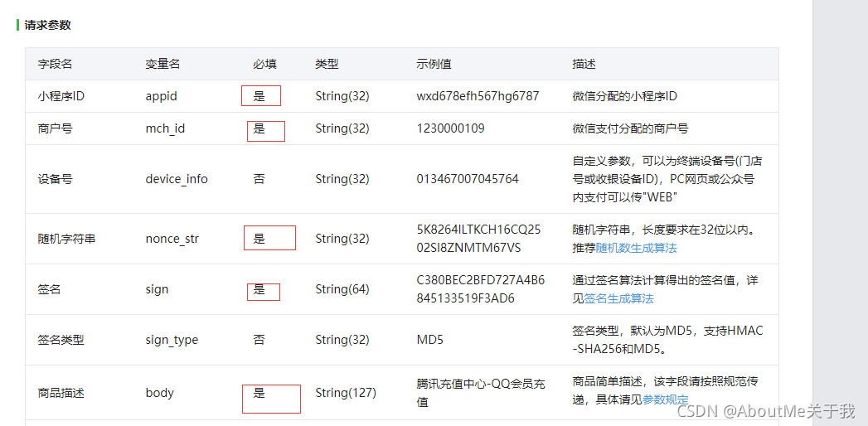Image resolution: width=868 pixels, height=426 pixels.
Task: Click the 示例值 column header
Action: tap(434, 64)
